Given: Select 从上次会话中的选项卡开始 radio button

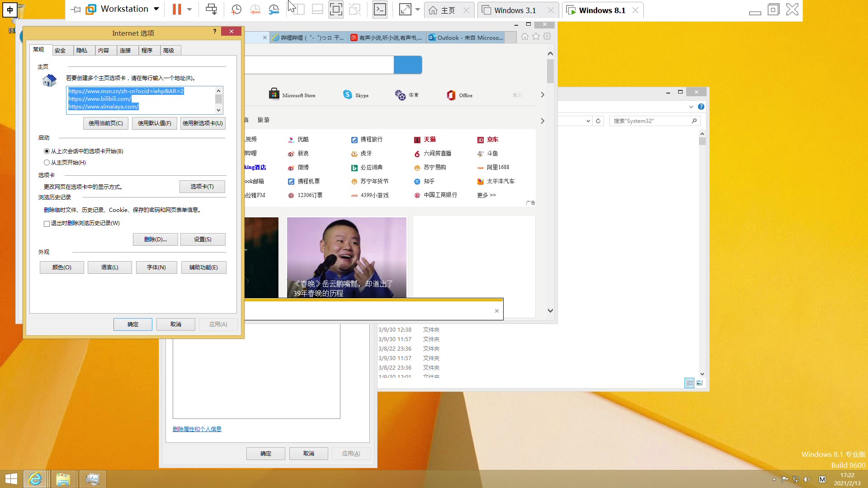Looking at the screenshot, I should [x=47, y=151].
